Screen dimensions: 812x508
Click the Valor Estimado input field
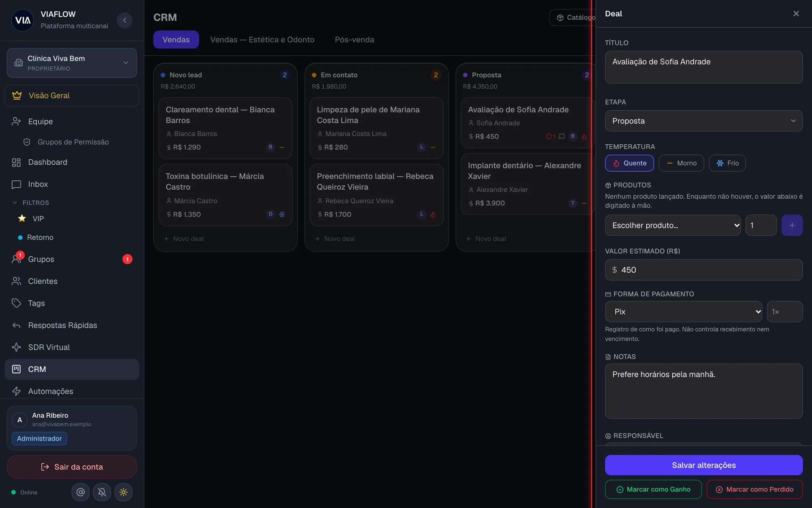pos(704,270)
